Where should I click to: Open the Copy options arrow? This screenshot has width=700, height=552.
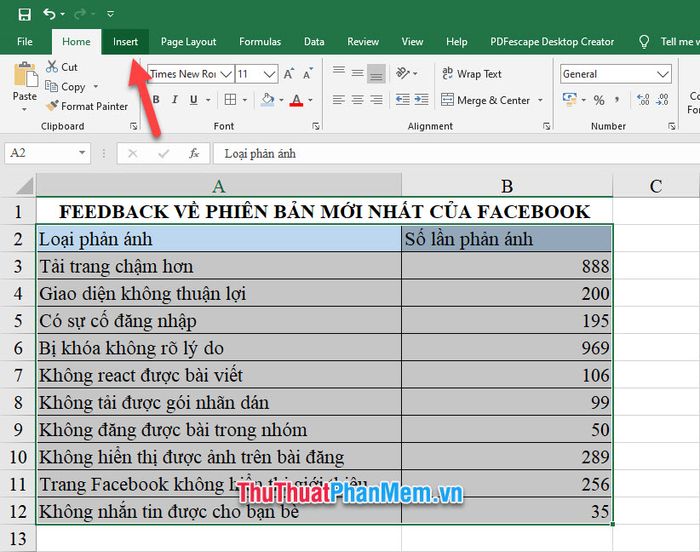coord(96,87)
